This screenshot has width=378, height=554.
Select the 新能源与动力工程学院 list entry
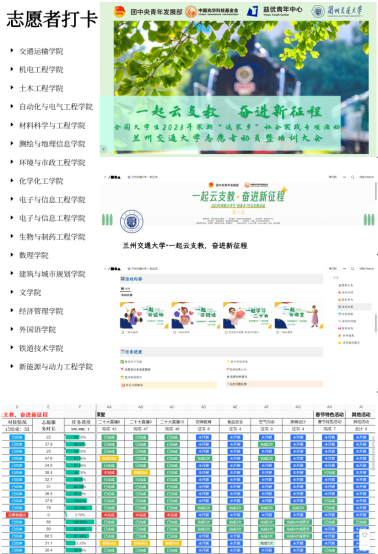[56, 366]
